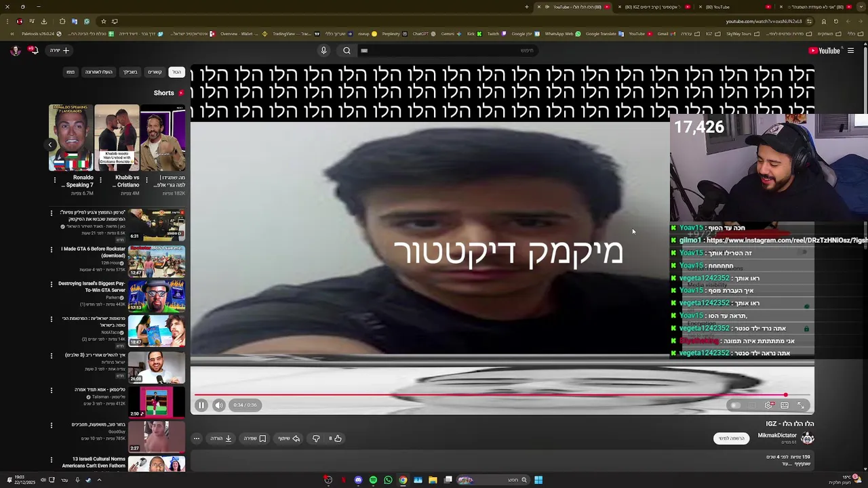The width and height of the screenshot is (868, 488).
Task: Click the progress bar scrubber dot
Action: coord(785,394)
